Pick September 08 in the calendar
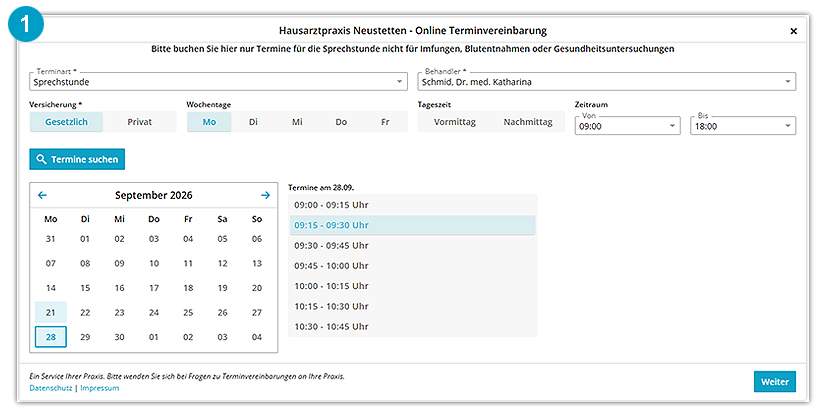The image size is (823, 414). [85, 263]
